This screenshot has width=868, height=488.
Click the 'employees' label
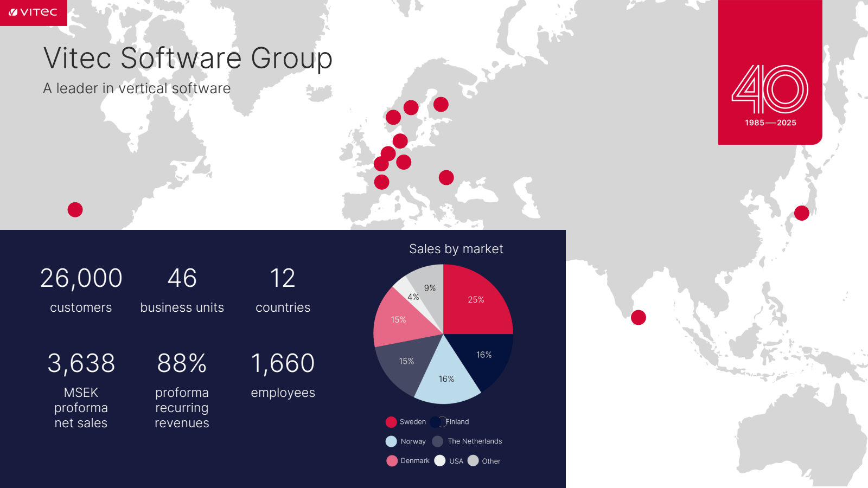tap(283, 393)
